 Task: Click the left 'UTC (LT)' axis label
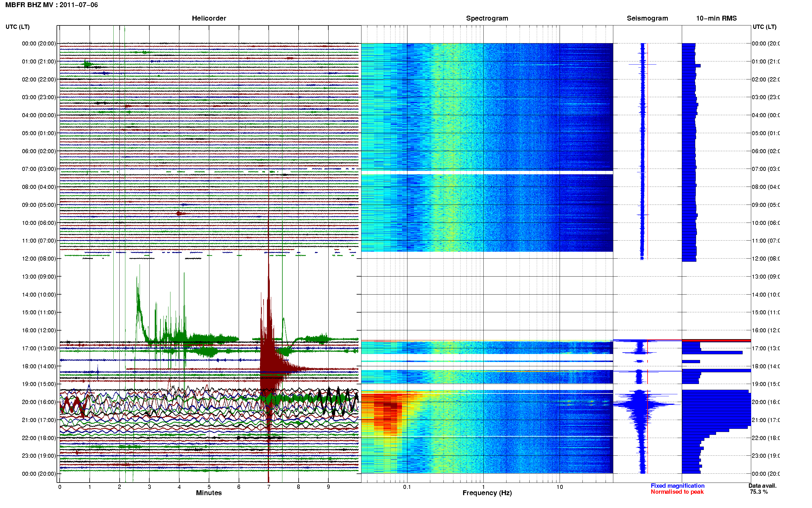17,27
